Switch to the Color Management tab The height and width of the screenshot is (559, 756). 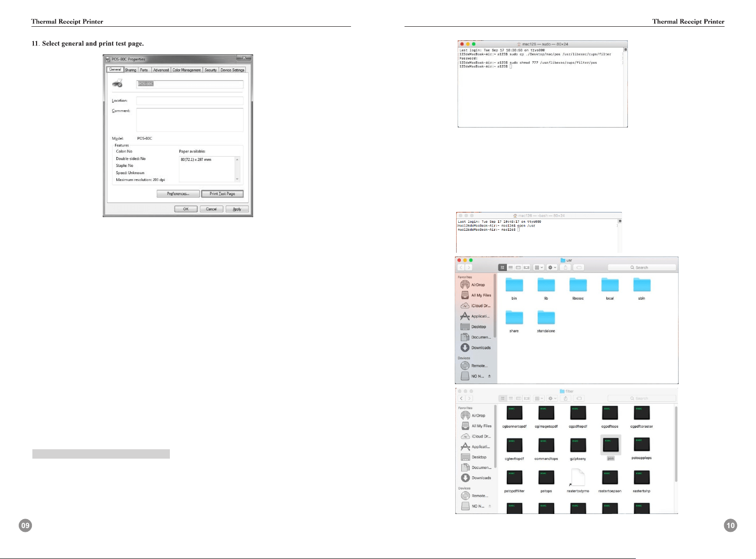[x=186, y=70]
